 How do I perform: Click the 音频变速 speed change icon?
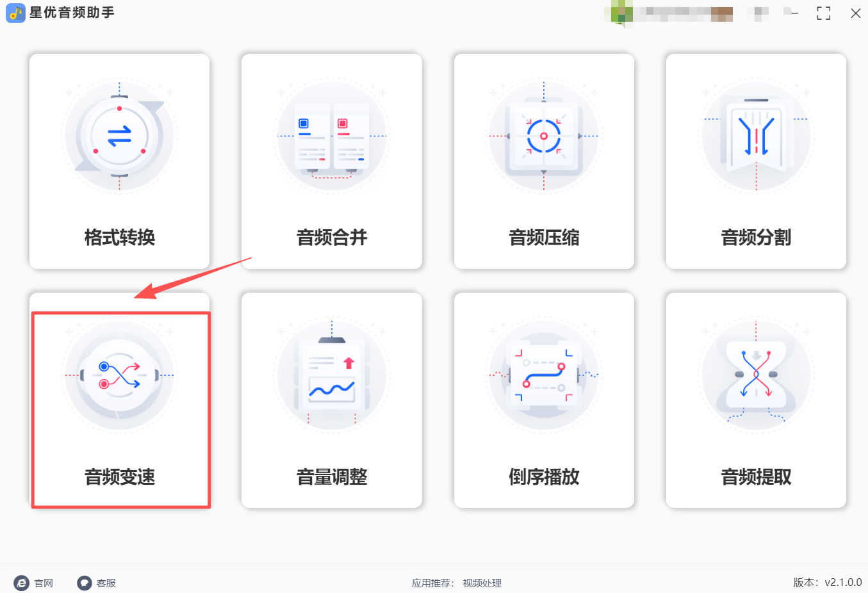click(x=119, y=375)
